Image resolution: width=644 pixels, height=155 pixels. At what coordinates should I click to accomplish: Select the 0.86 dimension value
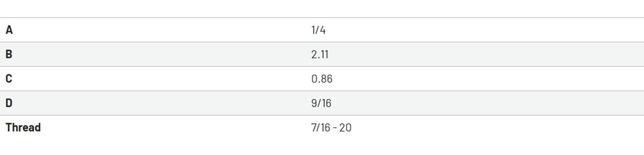click(322, 79)
